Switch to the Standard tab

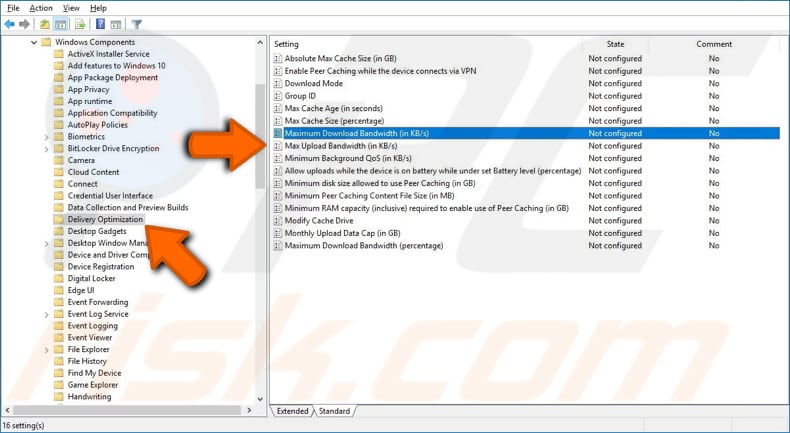click(334, 411)
